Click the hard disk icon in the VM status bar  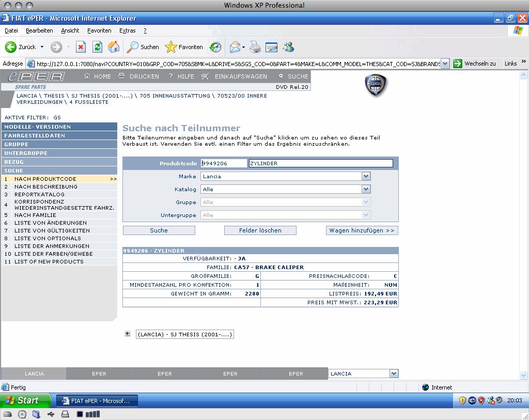click(7, 414)
